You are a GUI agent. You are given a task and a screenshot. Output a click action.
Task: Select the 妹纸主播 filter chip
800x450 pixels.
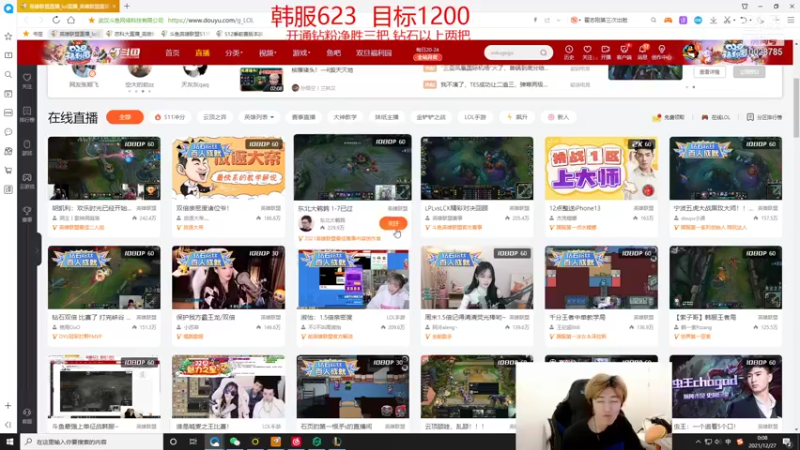pyautogui.click(x=386, y=117)
